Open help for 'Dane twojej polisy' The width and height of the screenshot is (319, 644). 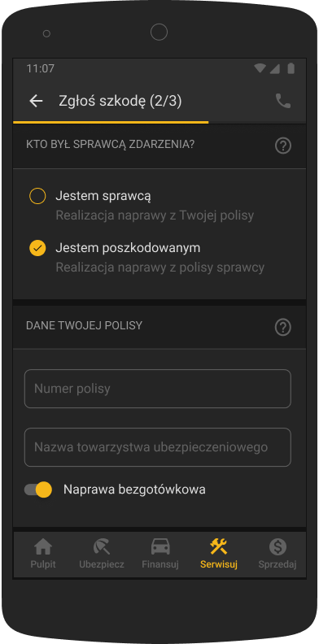click(x=283, y=328)
